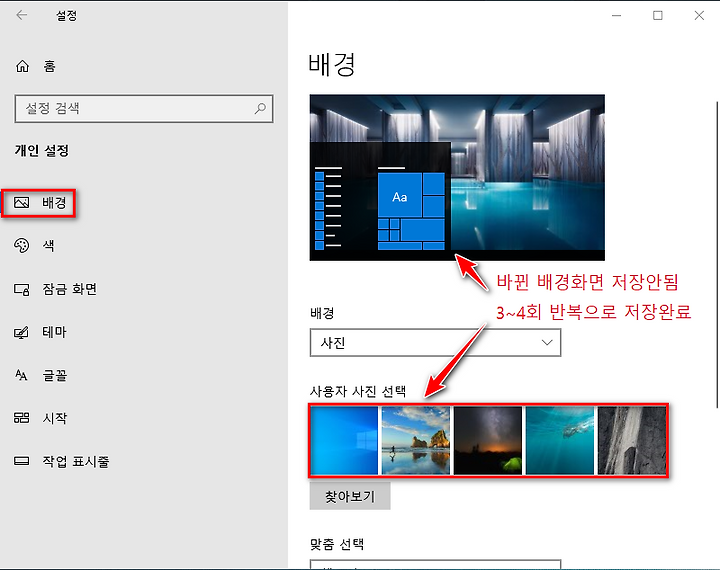This screenshot has width=720, height=570.
Task: Click the 사용자 사진 선택 label
Action: 358,391
